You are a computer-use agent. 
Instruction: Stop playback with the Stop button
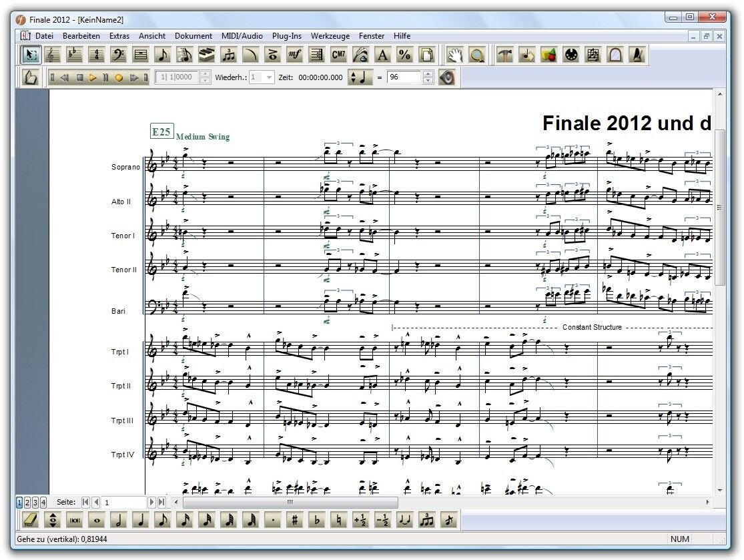pyautogui.click(x=79, y=77)
